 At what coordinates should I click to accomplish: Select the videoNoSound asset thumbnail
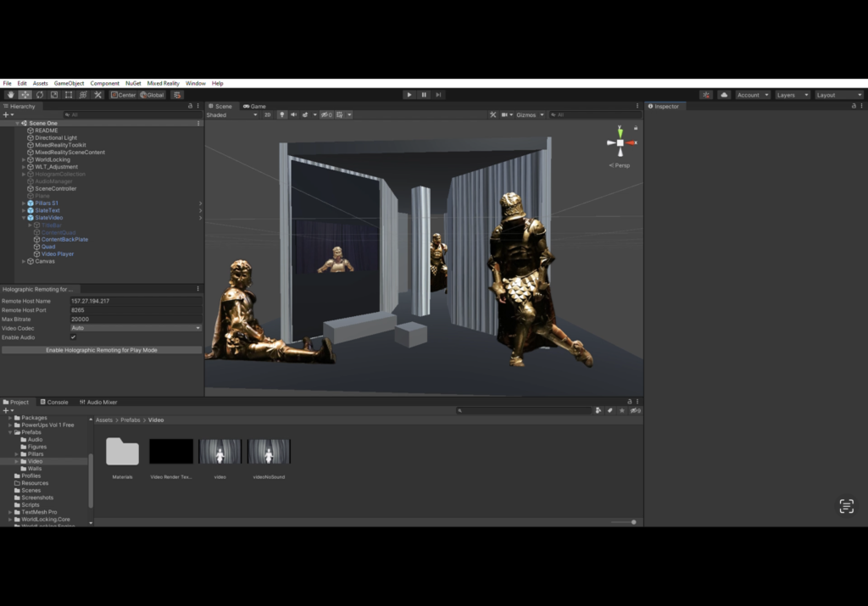pyautogui.click(x=269, y=452)
